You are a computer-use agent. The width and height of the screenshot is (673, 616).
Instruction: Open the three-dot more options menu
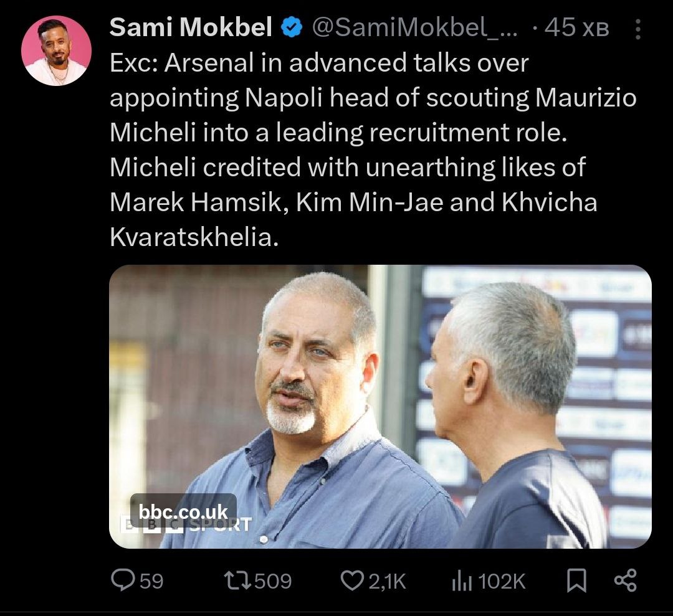637,29
